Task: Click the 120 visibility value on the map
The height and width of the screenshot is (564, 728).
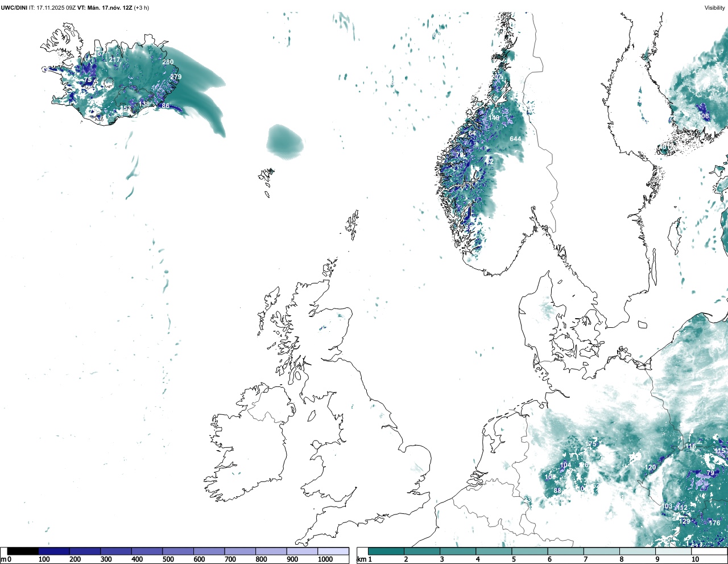Action: 650,467
